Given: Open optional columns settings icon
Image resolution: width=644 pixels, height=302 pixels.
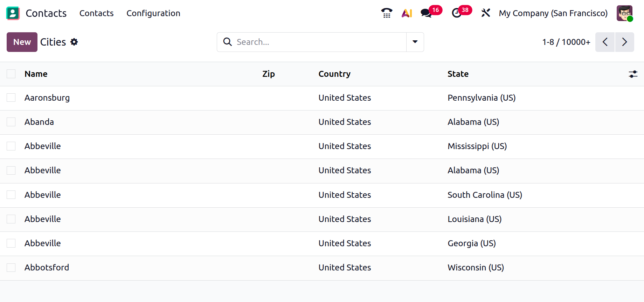Looking at the screenshot, I should coord(633,74).
